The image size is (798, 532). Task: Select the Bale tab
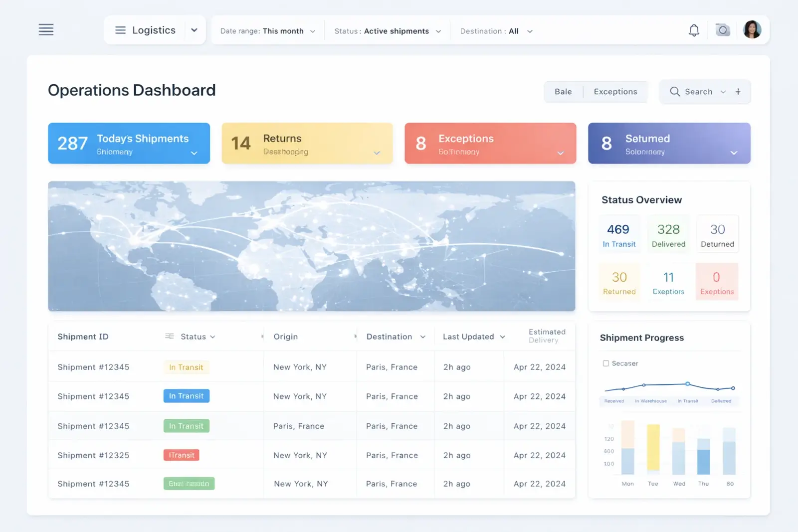click(x=563, y=91)
